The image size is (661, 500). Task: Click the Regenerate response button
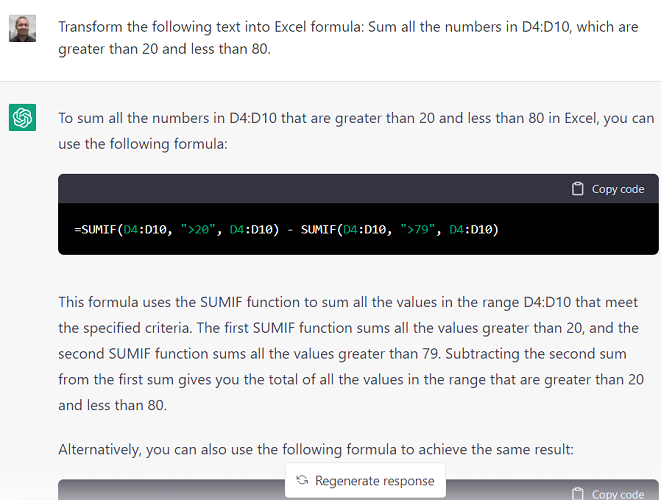pyautogui.click(x=365, y=480)
